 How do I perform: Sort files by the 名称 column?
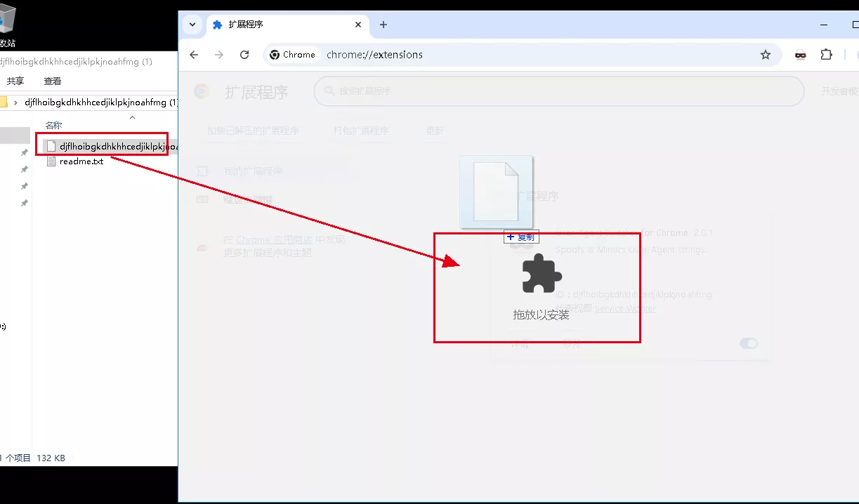(53, 126)
